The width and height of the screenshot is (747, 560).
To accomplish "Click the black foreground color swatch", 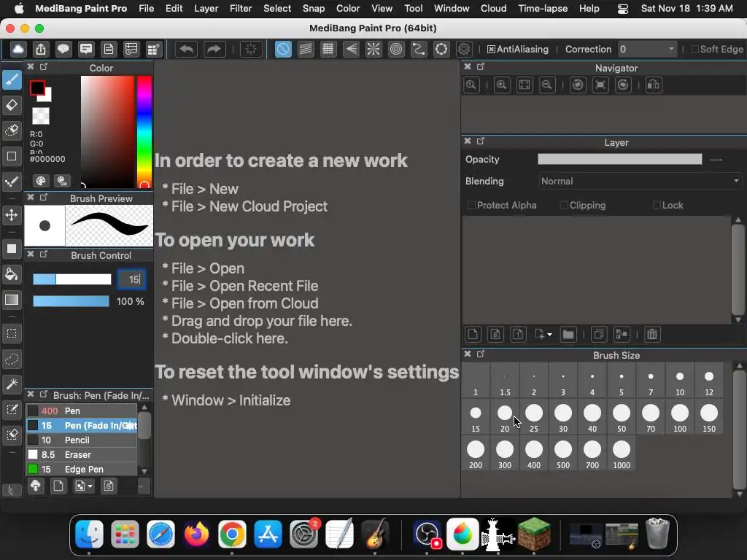I will click(x=37, y=88).
